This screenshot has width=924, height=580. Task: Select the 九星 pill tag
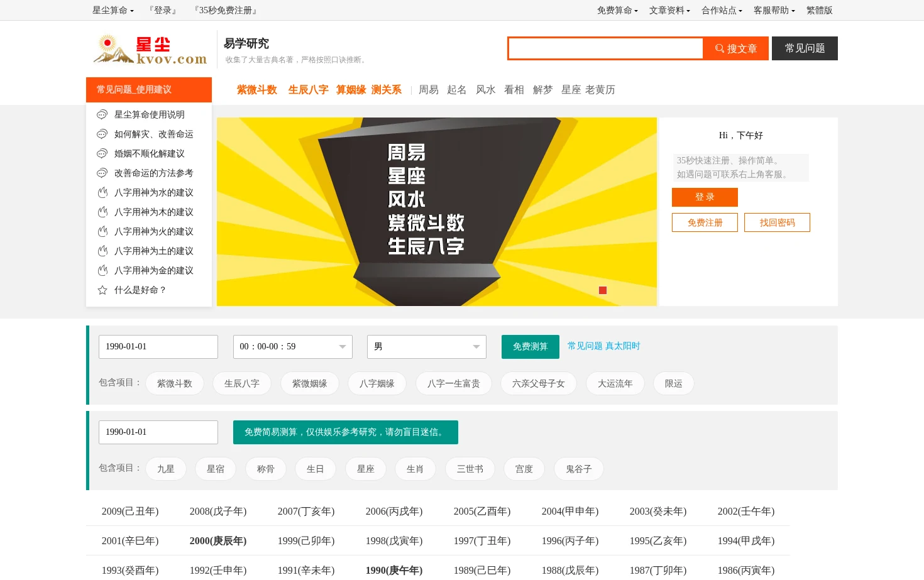click(166, 469)
